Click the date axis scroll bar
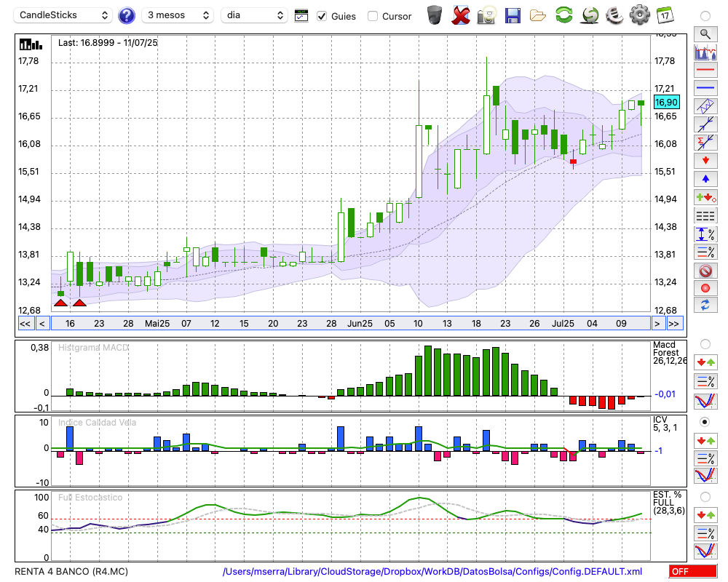Image resolution: width=728 pixels, height=582 pixels. coord(351,324)
